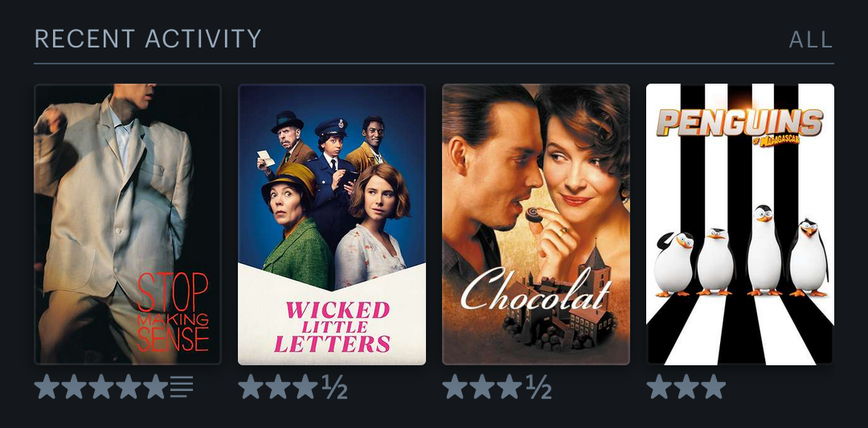Open the Penguins of Madagascar poster
This screenshot has height=428, width=868.
740,224
